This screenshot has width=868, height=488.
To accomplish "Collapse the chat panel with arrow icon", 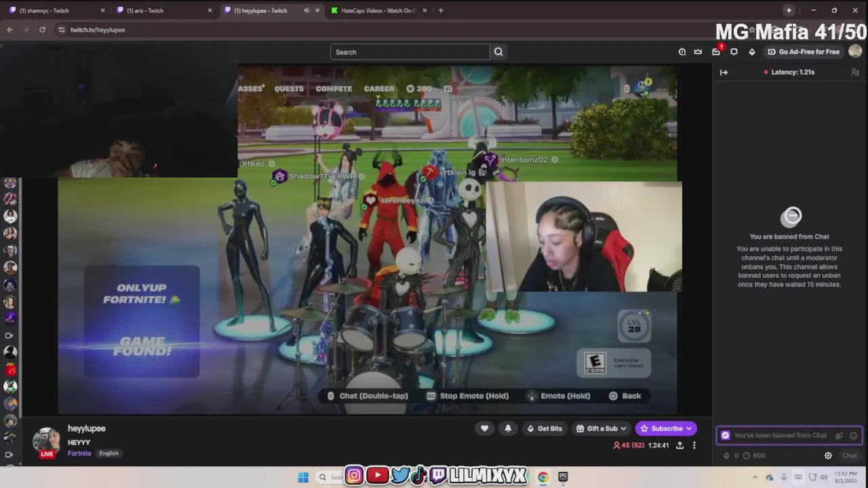I will tap(724, 72).
